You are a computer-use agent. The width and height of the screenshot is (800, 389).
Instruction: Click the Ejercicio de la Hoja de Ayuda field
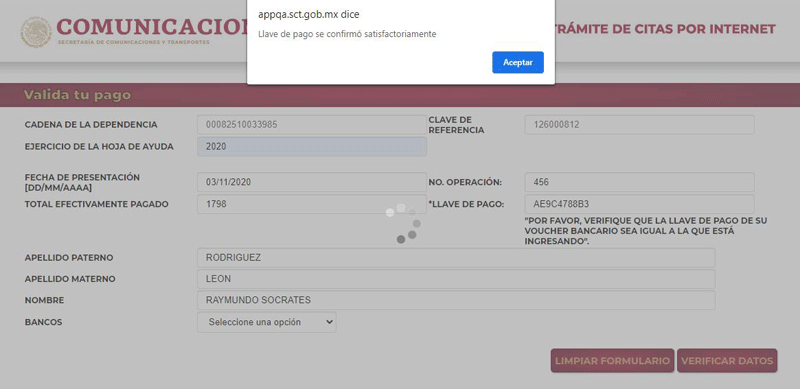point(312,147)
